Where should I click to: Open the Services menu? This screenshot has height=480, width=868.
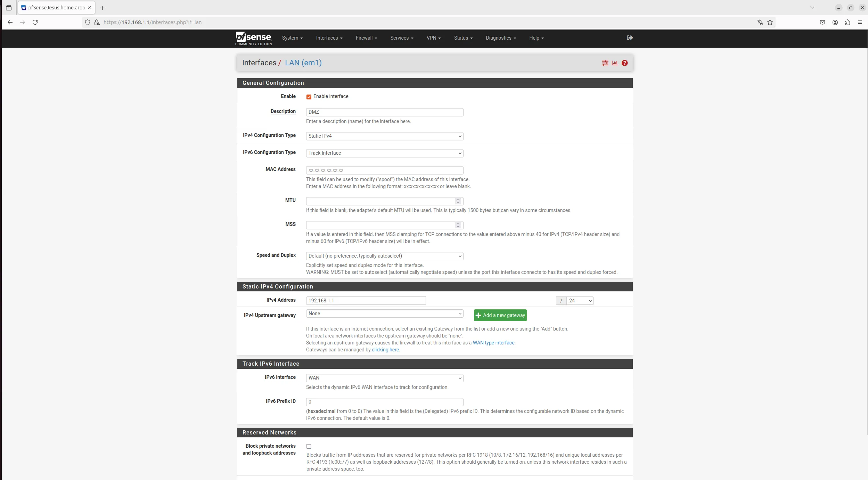pyautogui.click(x=402, y=38)
